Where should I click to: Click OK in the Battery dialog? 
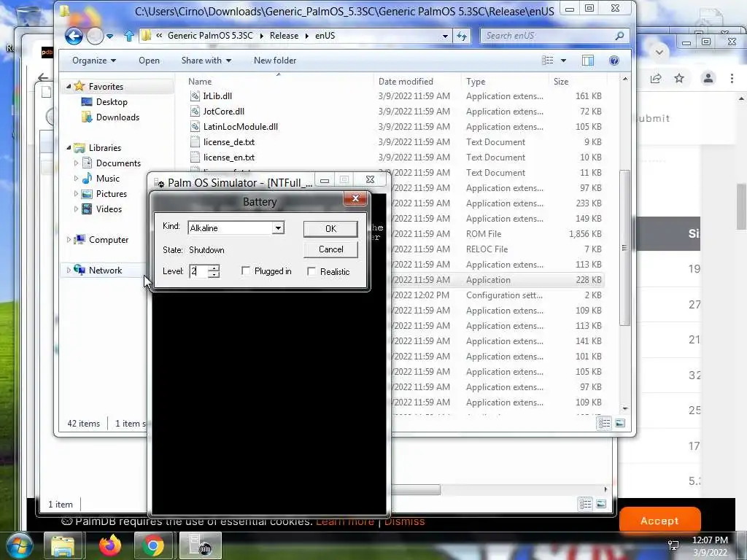330,228
